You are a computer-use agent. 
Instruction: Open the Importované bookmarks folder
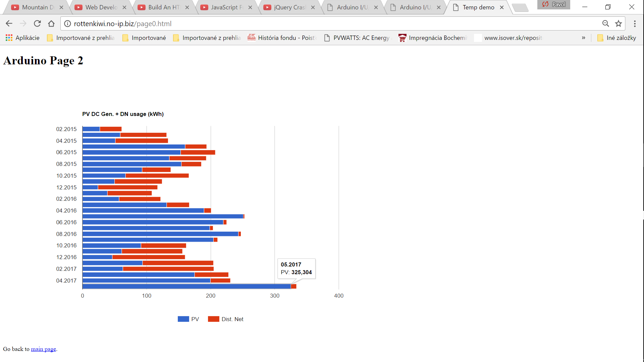[x=144, y=38]
